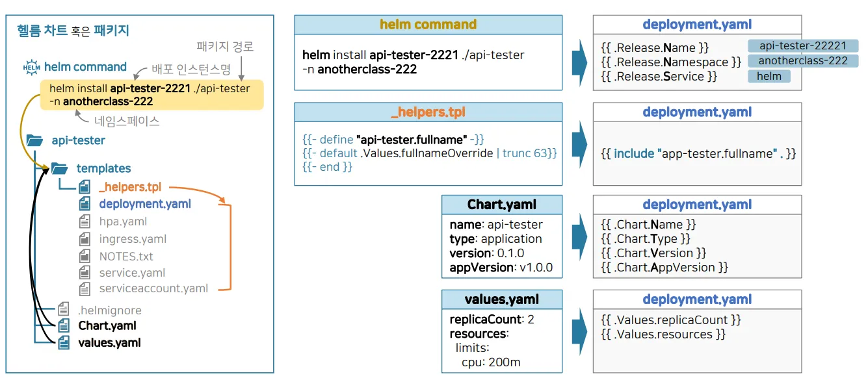Click the {{ .Release.Service }} line
The height and width of the screenshot is (378, 868).
pyautogui.click(x=659, y=77)
